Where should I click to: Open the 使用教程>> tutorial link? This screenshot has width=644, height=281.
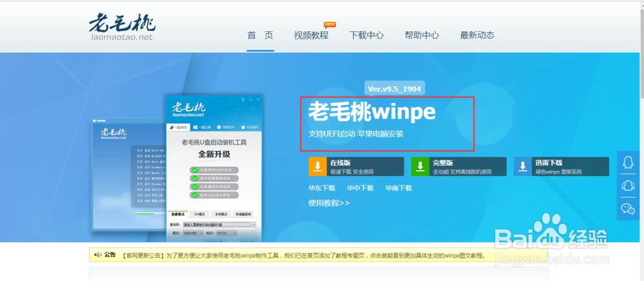coord(329,203)
